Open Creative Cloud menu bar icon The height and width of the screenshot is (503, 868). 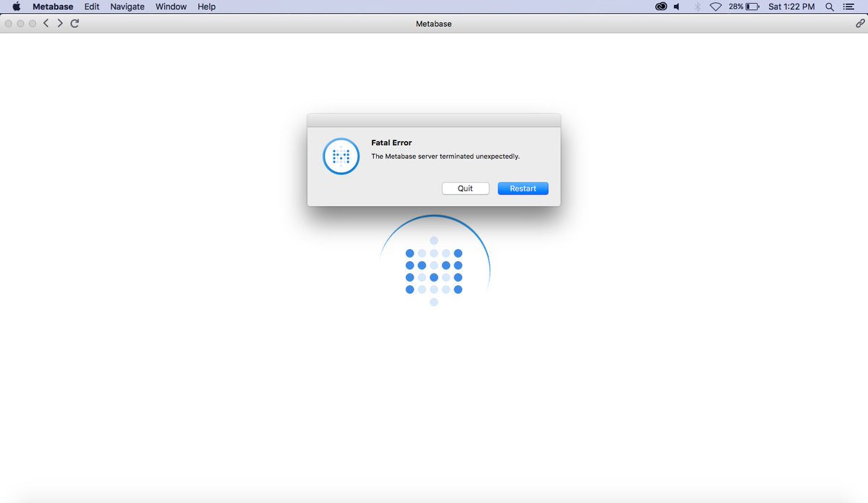pyautogui.click(x=661, y=7)
